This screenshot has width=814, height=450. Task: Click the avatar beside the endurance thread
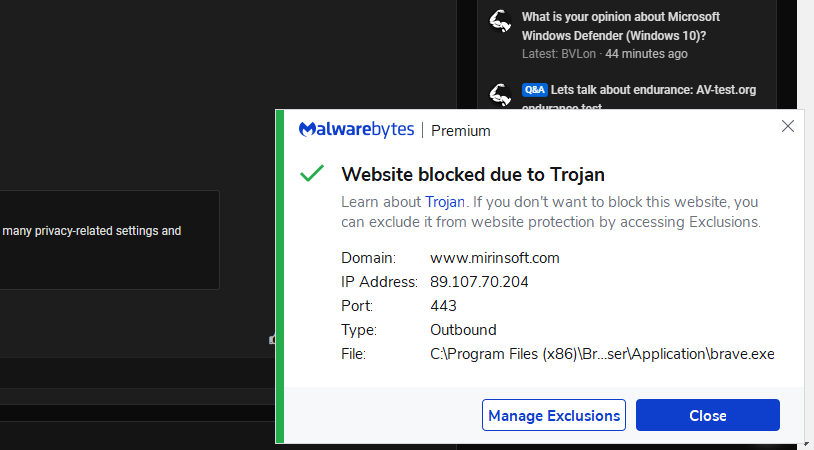pyautogui.click(x=500, y=95)
